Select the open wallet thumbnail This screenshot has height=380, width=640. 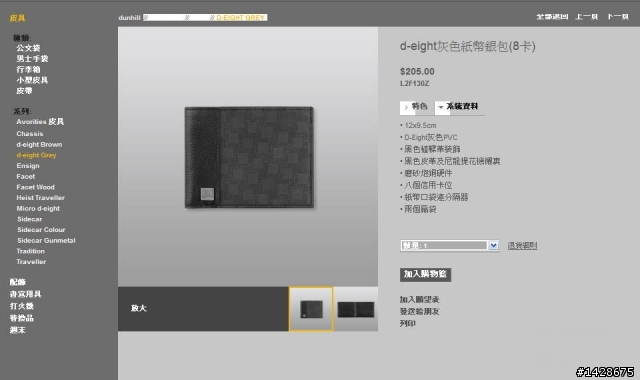point(356,309)
